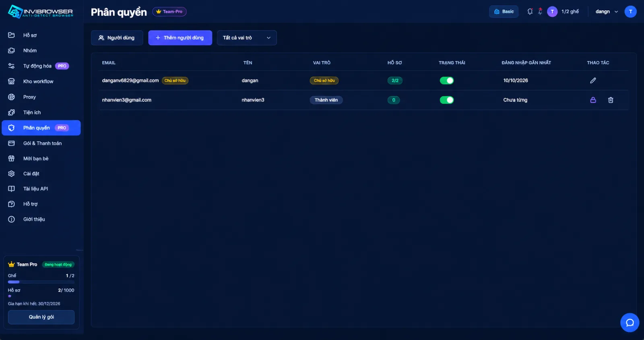
Task: Expand the dangn account menu
Action: [x=607, y=12]
